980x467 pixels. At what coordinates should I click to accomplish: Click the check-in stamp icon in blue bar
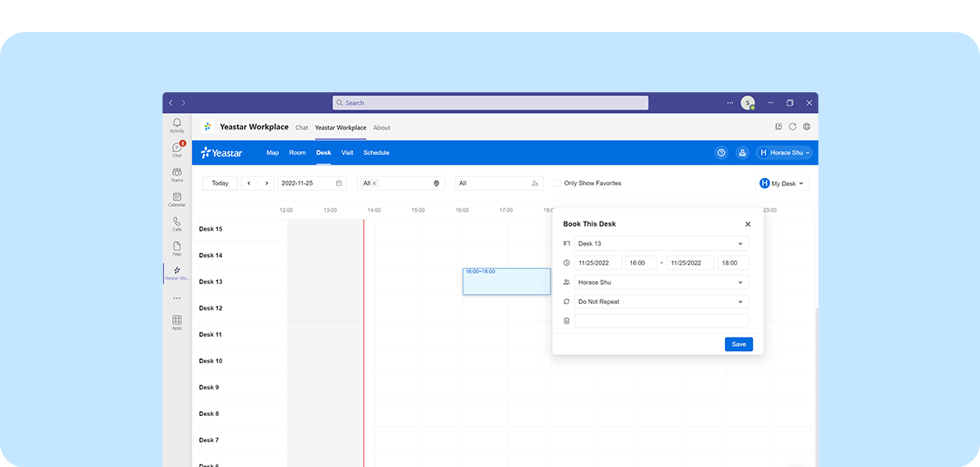pos(742,152)
